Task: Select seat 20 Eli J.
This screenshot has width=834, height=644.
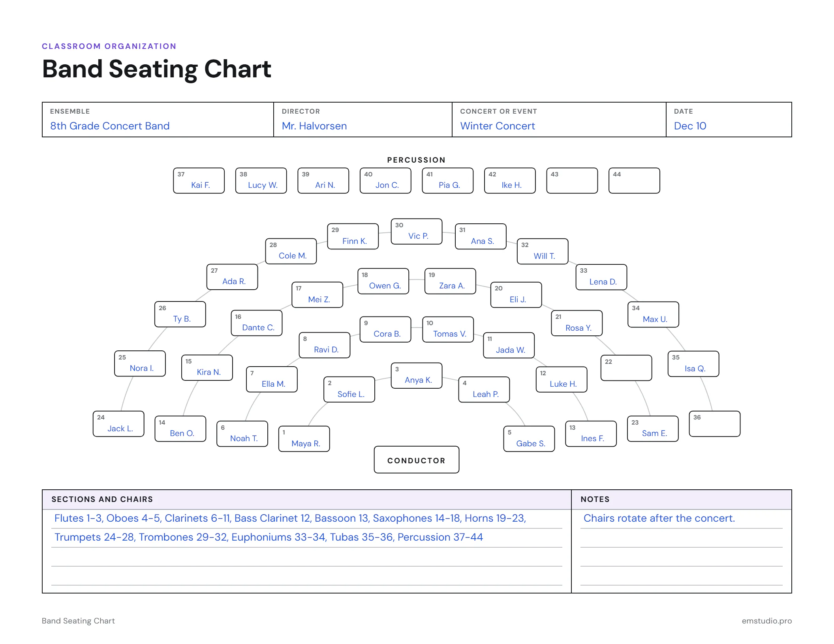Action: pos(516,295)
